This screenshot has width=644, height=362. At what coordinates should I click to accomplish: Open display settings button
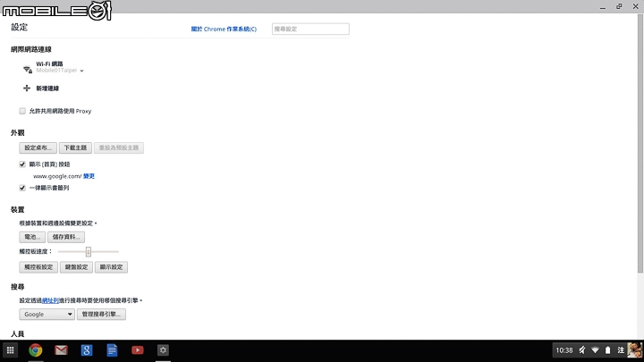pos(111,267)
